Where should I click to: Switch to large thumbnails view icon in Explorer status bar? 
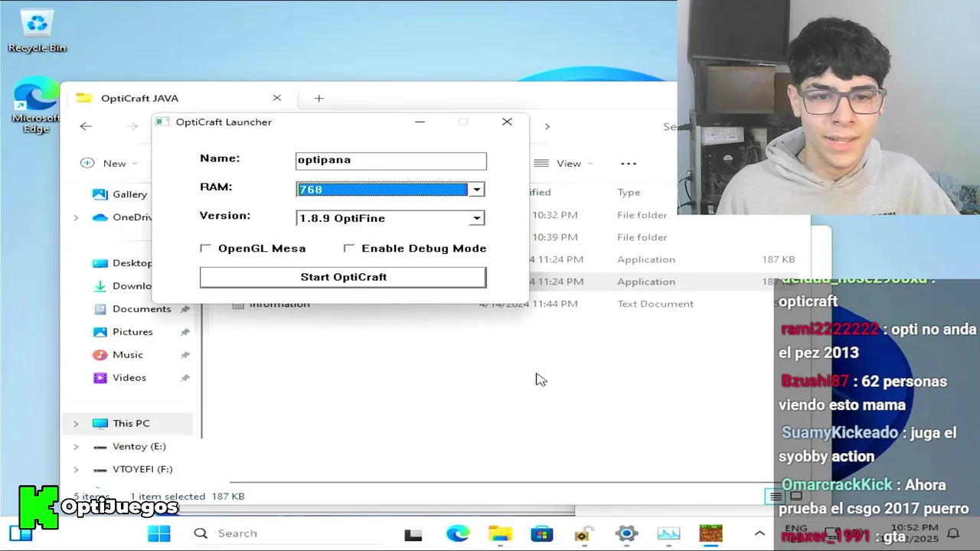pyautogui.click(x=795, y=496)
